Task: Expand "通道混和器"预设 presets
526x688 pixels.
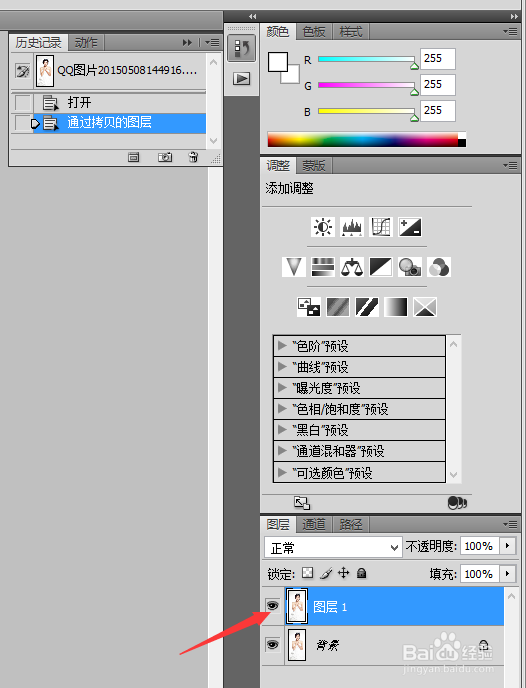Action: click(282, 451)
